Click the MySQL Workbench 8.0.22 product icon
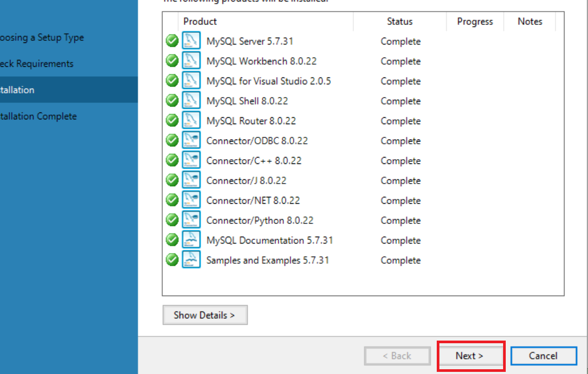588x374 pixels. tap(191, 60)
